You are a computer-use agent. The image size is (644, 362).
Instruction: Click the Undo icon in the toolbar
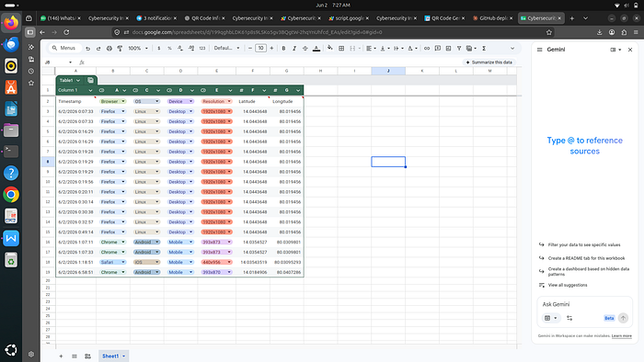coord(88,49)
